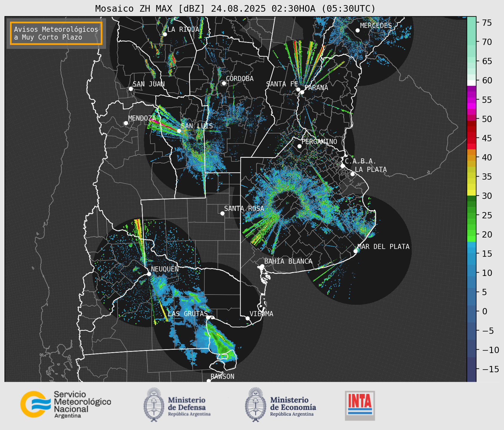
Task: Click the Neuquén city marker dot
Action: 149,274
